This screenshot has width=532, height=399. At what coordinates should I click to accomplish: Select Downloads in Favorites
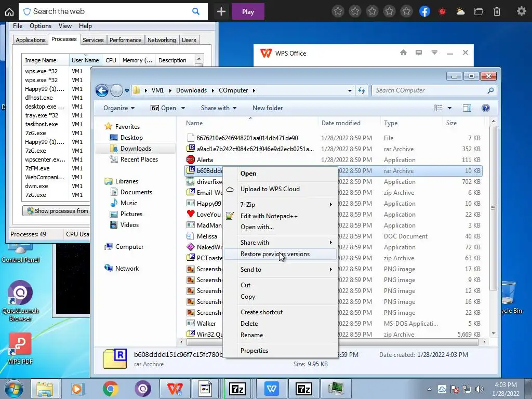point(136,148)
